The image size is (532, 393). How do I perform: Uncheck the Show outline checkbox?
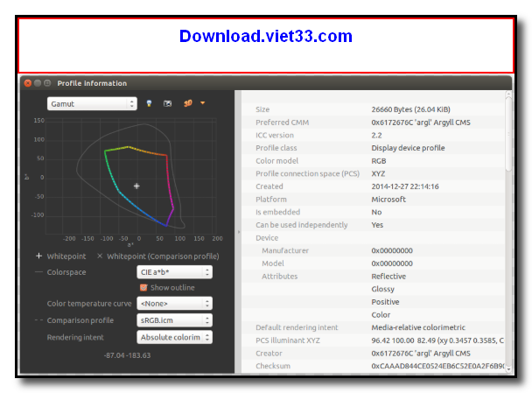(143, 288)
